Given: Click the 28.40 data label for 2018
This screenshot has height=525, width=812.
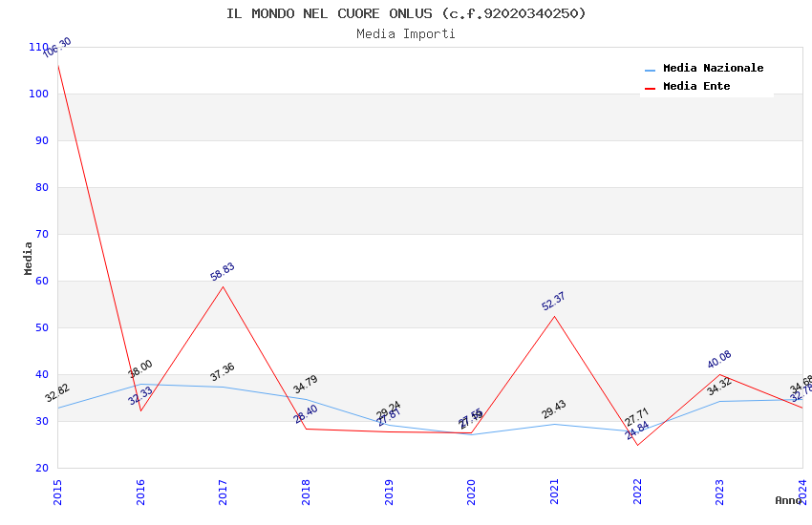Looking at the screenshot, I should point(306,414).
